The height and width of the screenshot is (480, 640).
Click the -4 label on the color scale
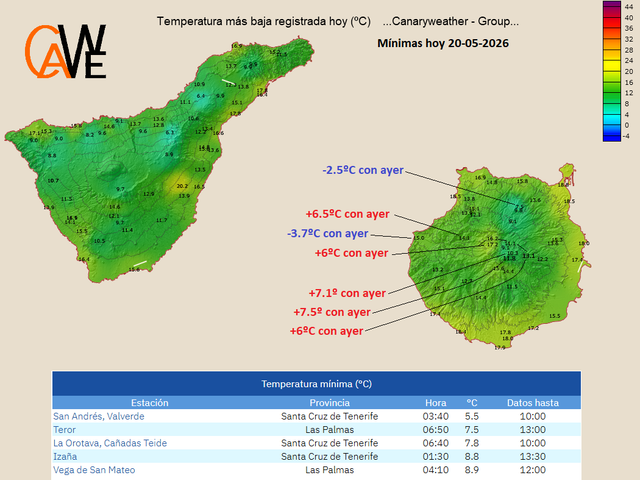point(627,136)
